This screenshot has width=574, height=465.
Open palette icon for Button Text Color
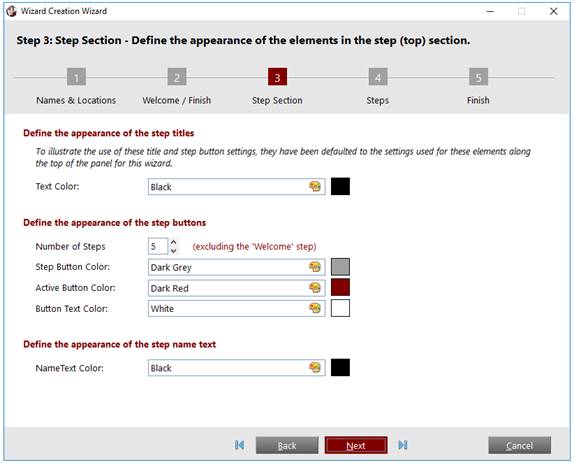315,308
